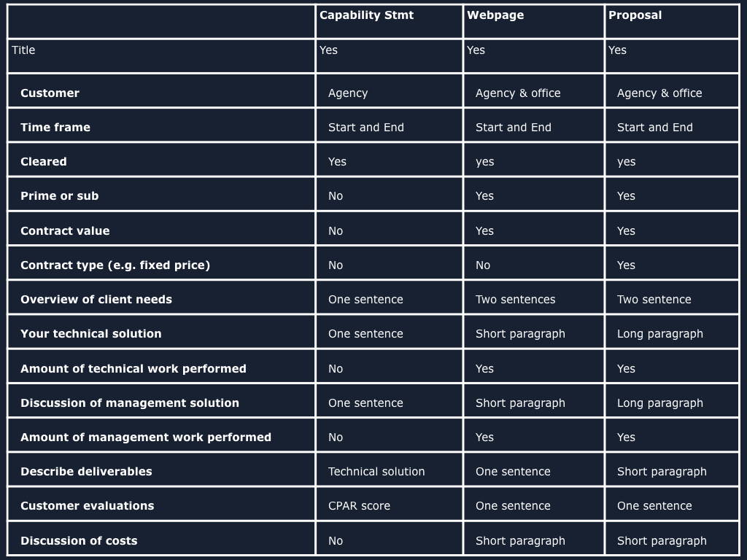The image size is (747, 560).
Task: Click the Proposal column header
Action: [635, 15]
